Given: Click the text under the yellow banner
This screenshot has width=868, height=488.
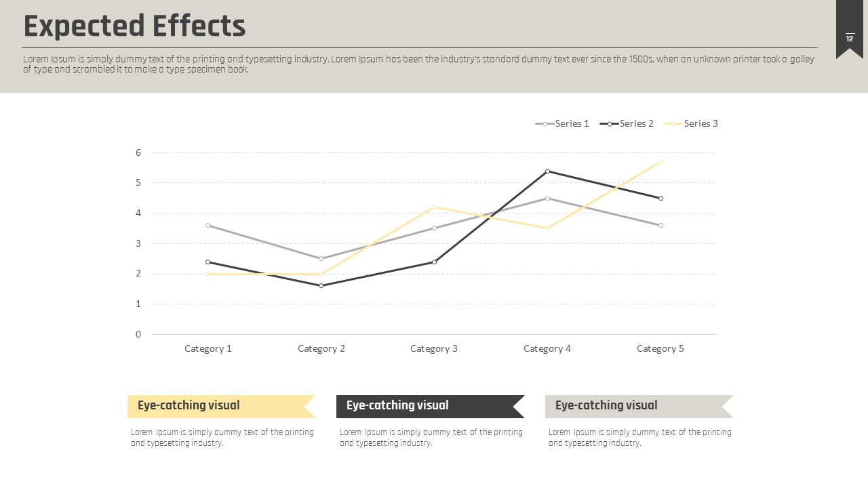Looking at the screenshot, I should (x=222, y=437).
